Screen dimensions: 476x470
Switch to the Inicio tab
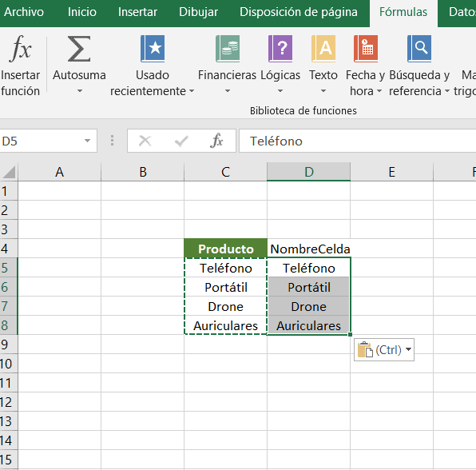coord(82,12)
